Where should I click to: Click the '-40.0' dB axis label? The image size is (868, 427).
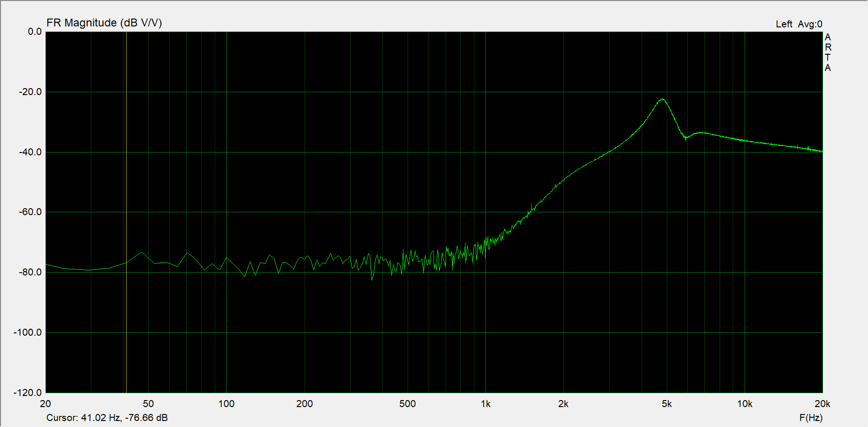30,152
